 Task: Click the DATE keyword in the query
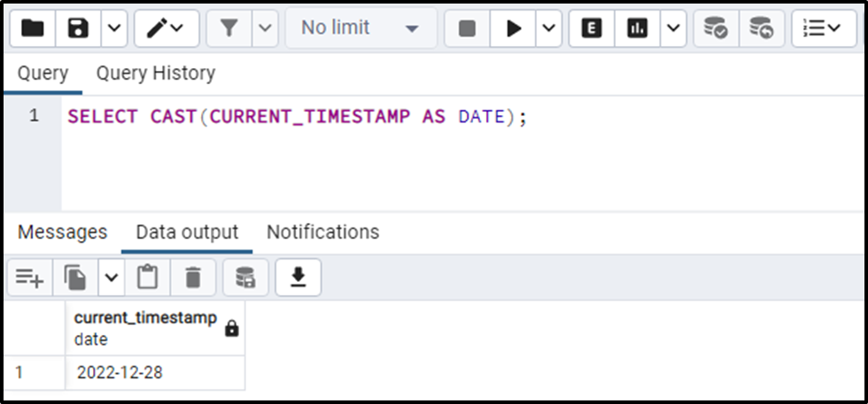click(482, 117)
